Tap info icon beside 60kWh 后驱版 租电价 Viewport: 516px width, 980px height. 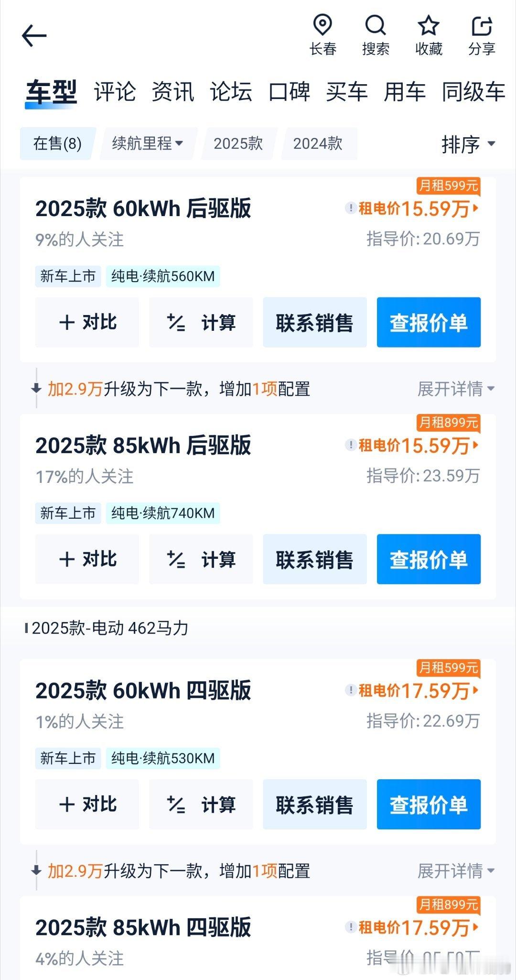pos(351,208)
